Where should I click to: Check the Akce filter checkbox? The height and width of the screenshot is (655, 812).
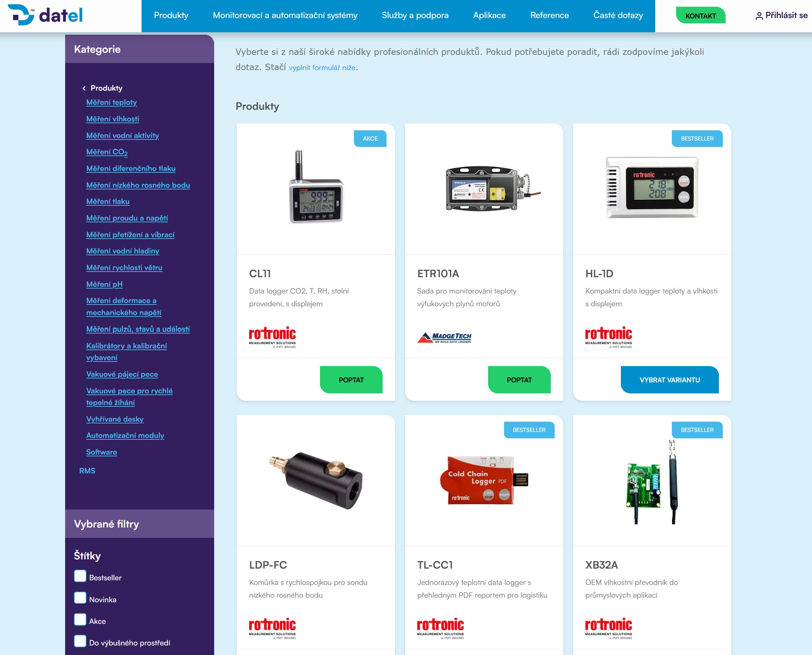80,620
